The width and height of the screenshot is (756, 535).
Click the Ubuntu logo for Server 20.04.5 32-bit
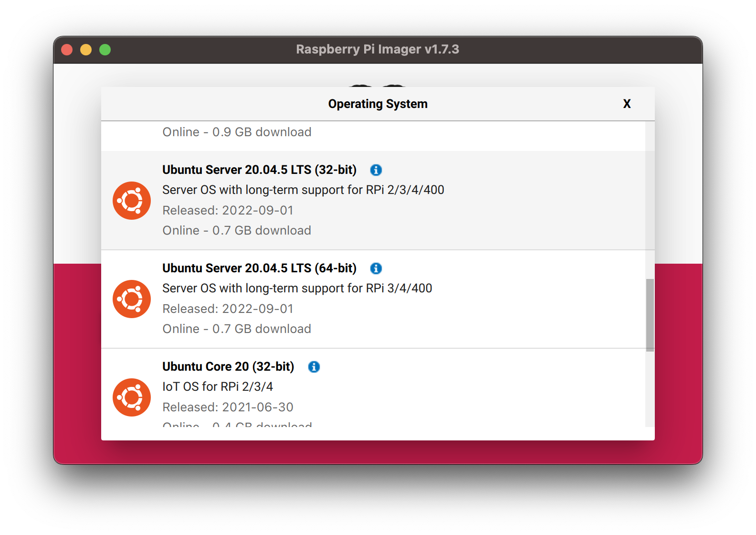point(132,201)
